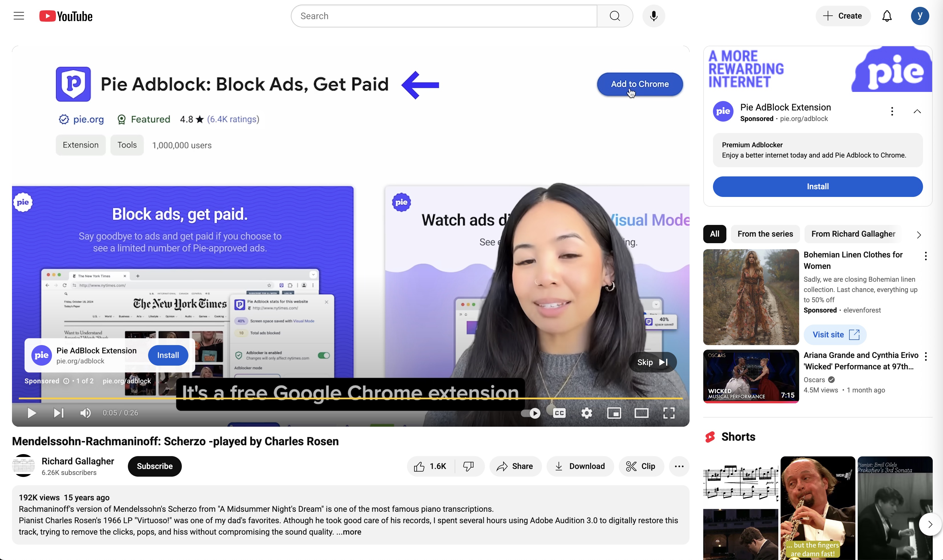Toggle closed captions CC button

(x=559, y=413)
